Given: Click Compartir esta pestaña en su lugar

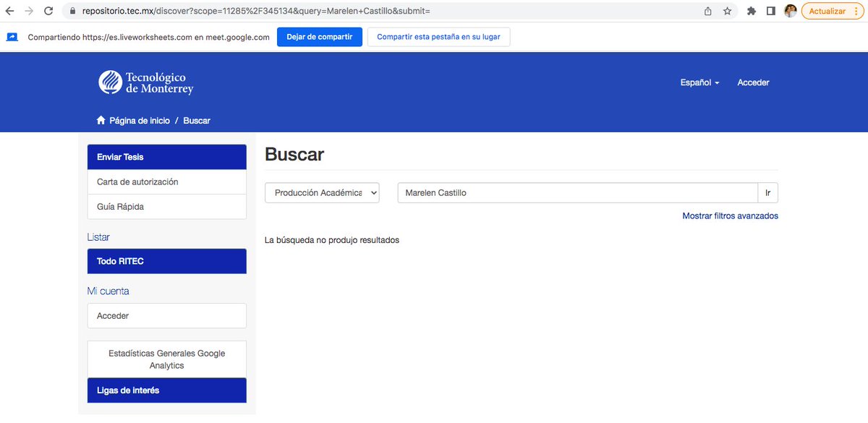Looking at the screenshot, I should (x=438, y=37).
